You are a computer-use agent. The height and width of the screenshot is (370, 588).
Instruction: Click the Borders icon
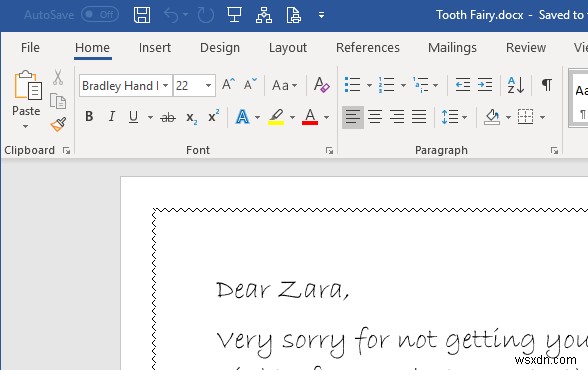click(525, 117)
